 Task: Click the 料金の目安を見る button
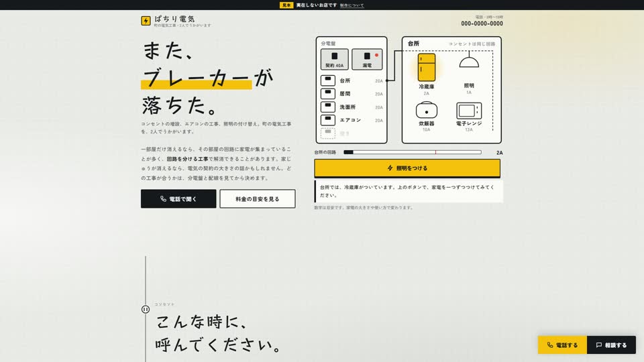258,198
